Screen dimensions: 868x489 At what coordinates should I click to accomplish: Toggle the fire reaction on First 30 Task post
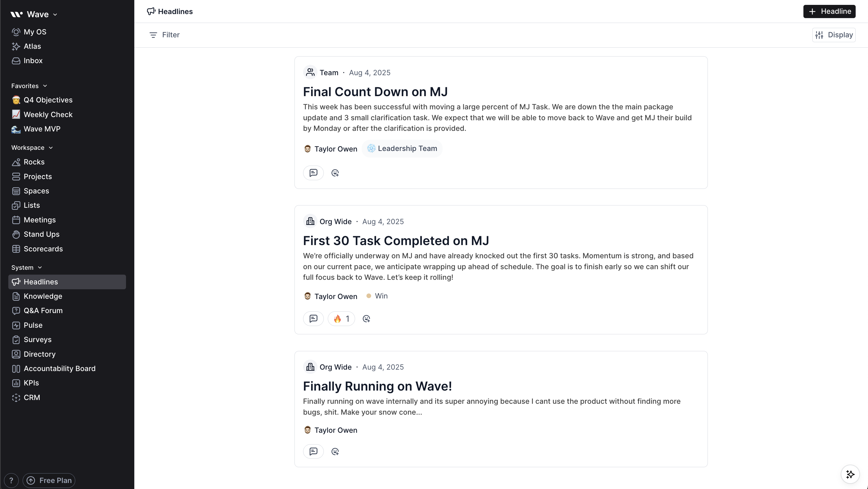341,318
